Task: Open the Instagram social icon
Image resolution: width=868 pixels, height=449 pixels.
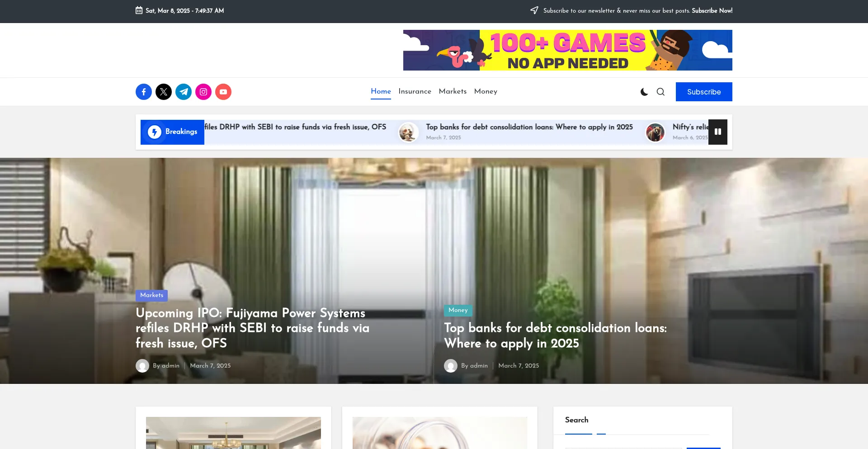Action: (203, 92)
